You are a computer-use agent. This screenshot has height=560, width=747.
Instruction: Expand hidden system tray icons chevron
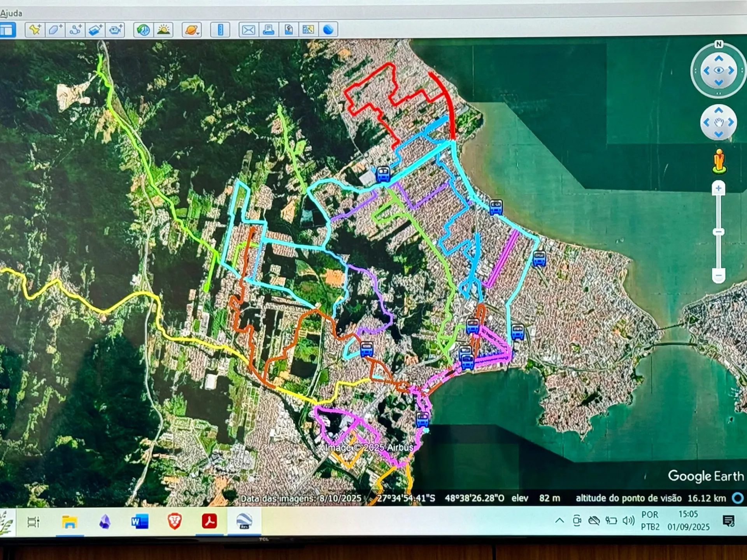click(559, 520)
